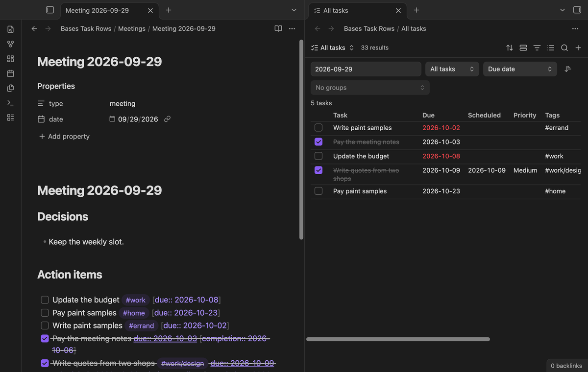The height and width of the screenshot is (372, 588).
Task: Check Update the budget in Action items
Action: coord(45,300)
